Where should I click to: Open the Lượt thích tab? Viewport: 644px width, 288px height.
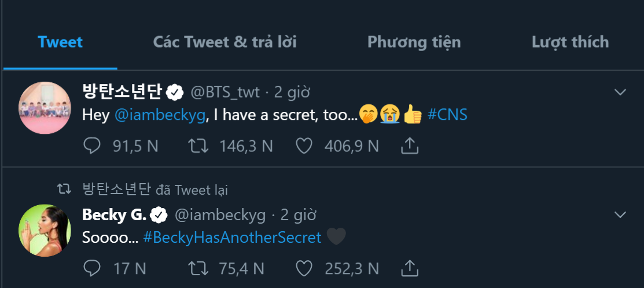pos(570,42)
